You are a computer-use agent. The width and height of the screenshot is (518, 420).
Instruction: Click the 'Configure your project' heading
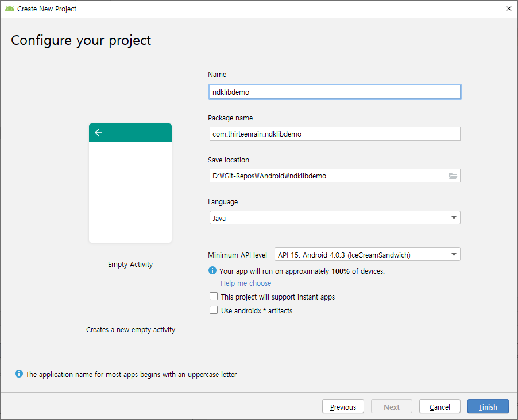(x=81, y=40)
